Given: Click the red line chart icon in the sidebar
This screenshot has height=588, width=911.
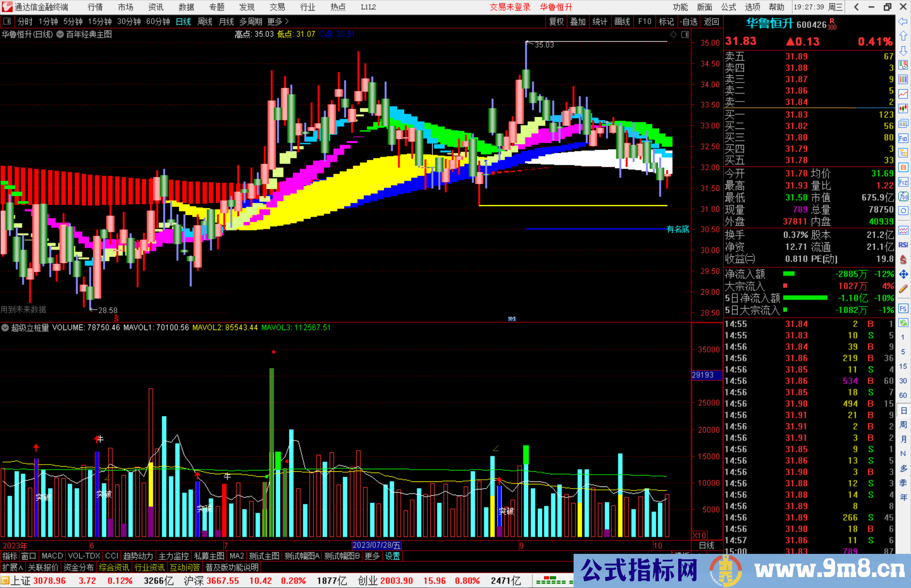Looking at the screenshot, I should 903,94.
